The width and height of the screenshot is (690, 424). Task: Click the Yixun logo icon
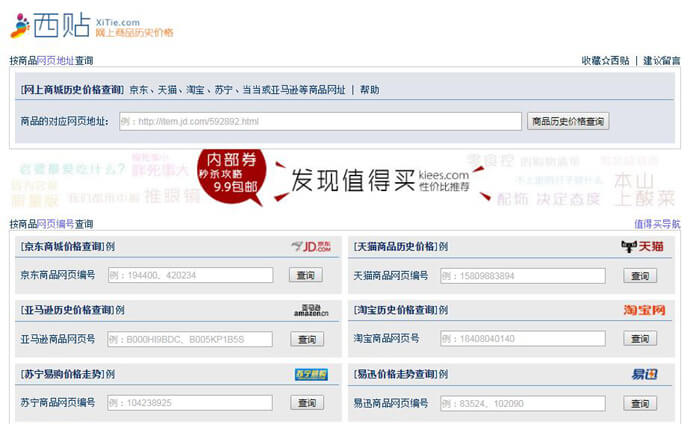coord(644,374)
